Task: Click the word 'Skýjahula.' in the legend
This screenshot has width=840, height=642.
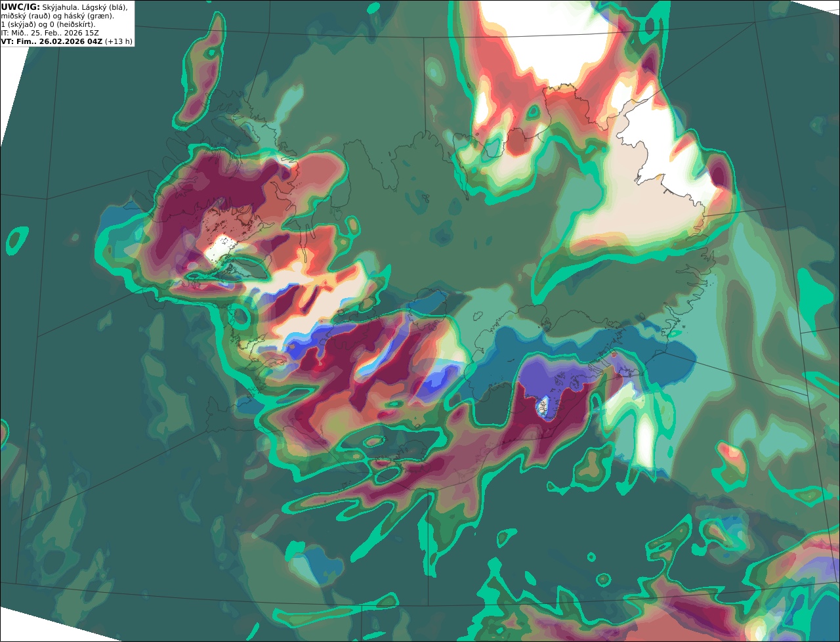Action: click(x=60, y=8)
